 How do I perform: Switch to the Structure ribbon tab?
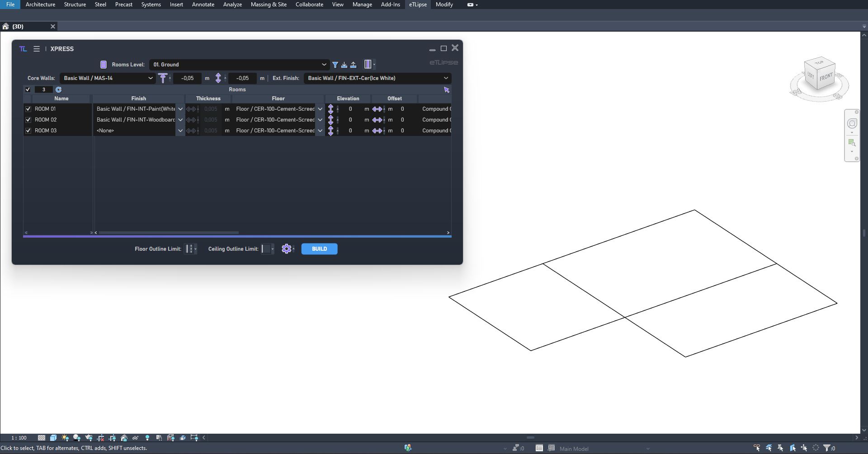pos(75,5)
